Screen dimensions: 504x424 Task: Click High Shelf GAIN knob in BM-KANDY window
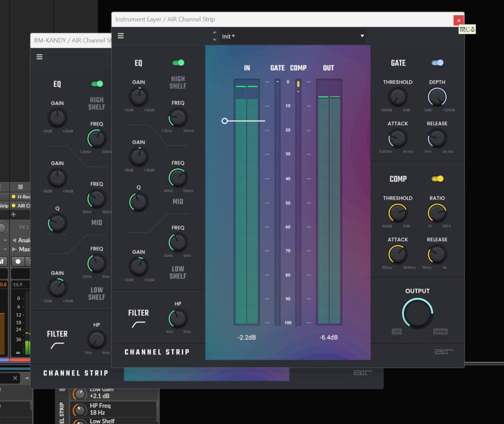coord(57,118)
